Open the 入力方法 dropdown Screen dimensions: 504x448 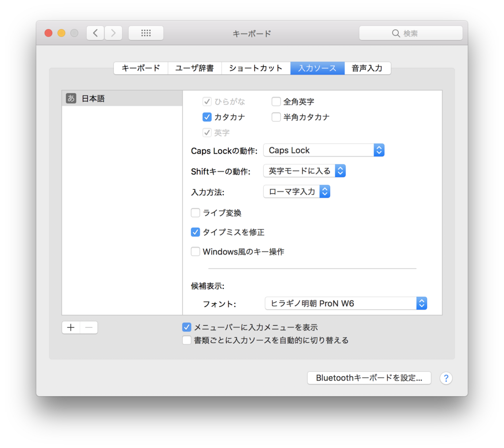[x=297, y=192]
